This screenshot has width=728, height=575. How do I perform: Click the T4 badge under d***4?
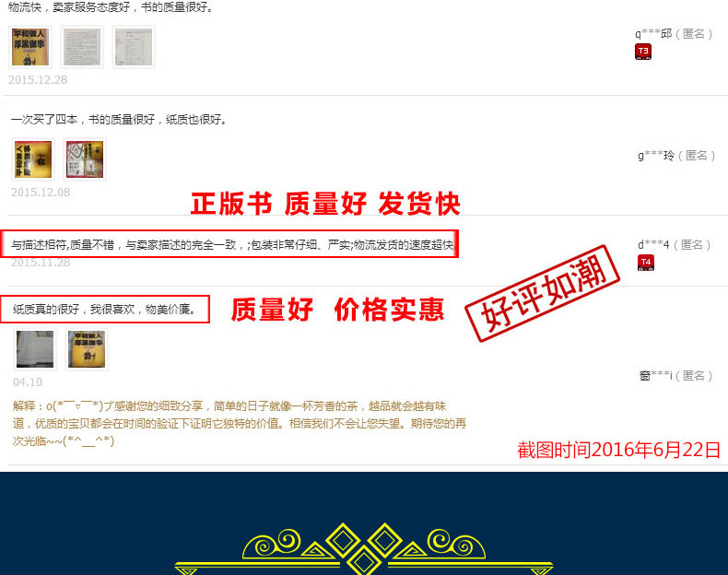(646, 263)
